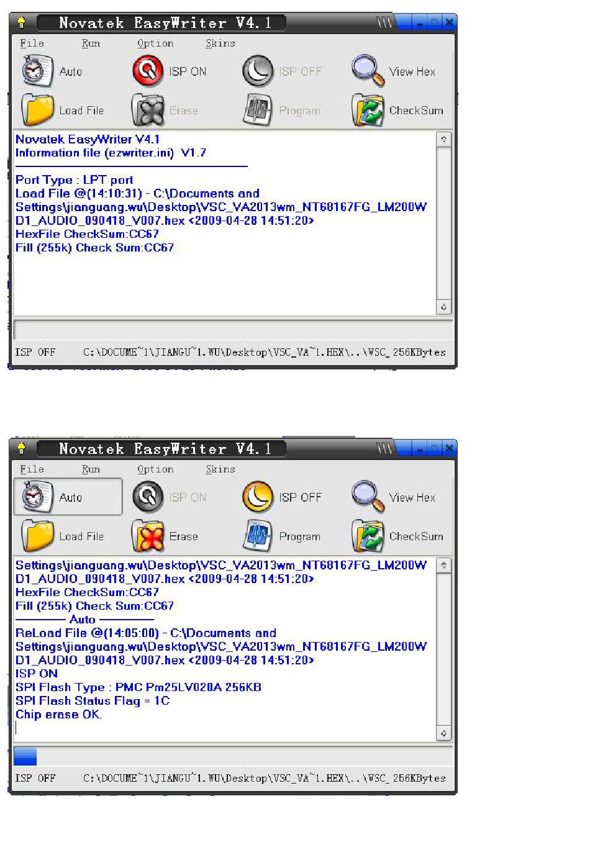
Task: Open the Run menu in upper window
Action: point(91,43)
